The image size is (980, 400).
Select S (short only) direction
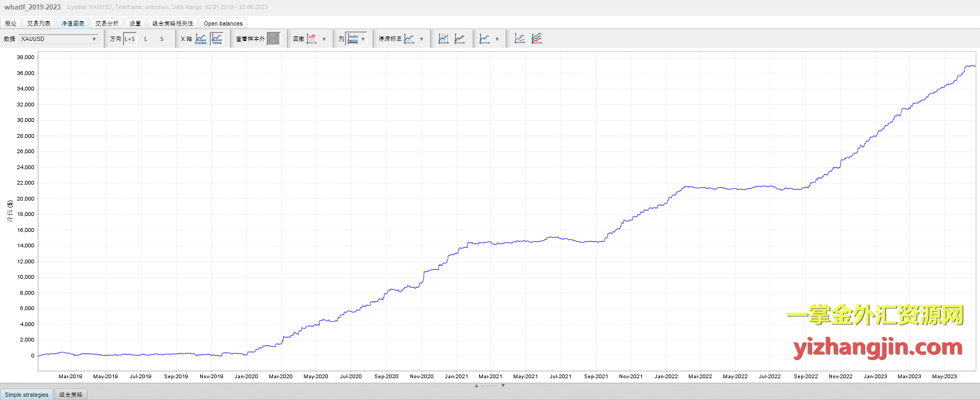162,39
